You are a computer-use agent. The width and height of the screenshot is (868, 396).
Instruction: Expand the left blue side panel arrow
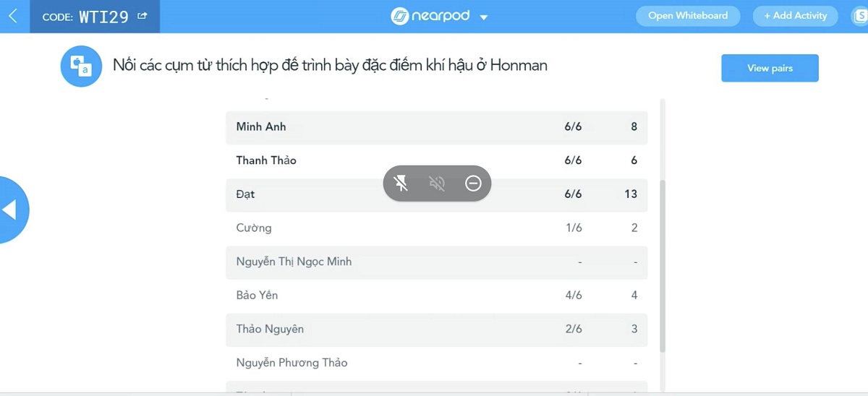tap(10, 210)
